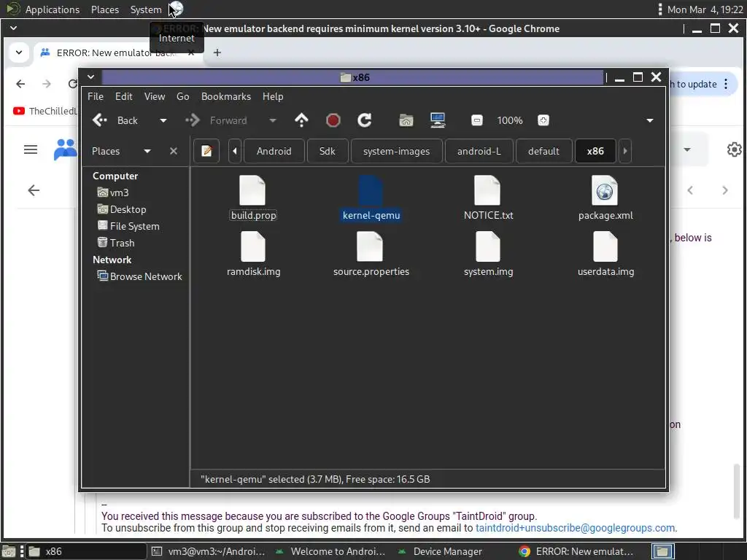
Task: Zoom out with minus icon
Action: tap(477, 120)
